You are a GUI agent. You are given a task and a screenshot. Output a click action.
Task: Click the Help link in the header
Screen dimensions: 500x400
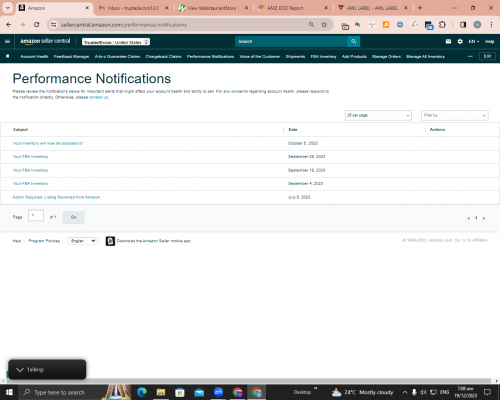tap(489, 41)
